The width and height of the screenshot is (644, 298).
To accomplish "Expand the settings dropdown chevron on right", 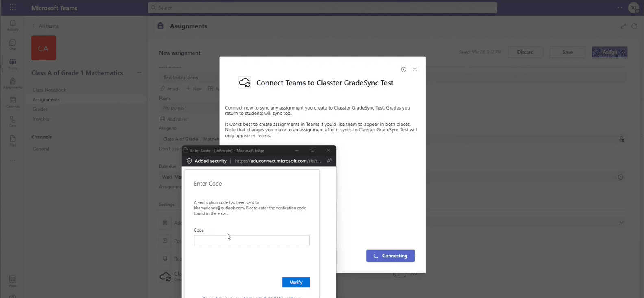I will coord(621,223).
